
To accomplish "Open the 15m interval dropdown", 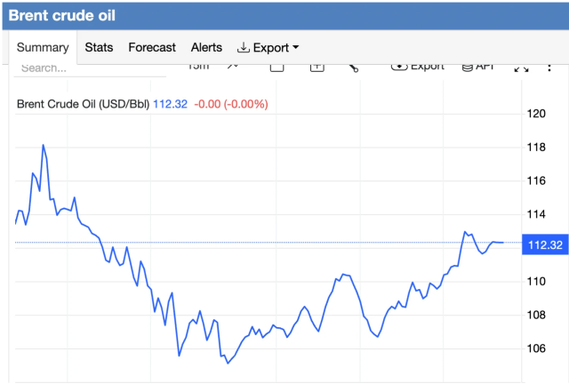I will (x=199, y=66).
